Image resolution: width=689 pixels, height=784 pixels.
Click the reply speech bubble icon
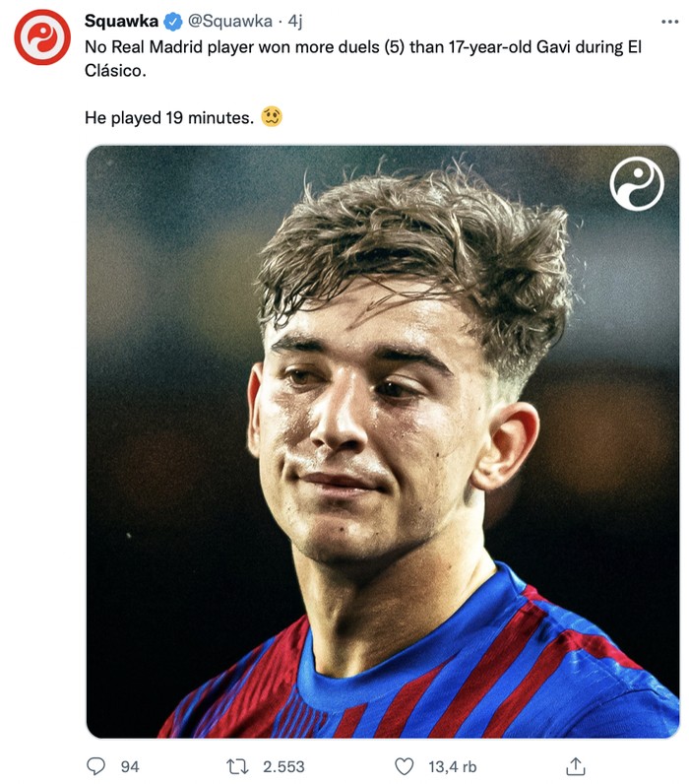[96, 765]
